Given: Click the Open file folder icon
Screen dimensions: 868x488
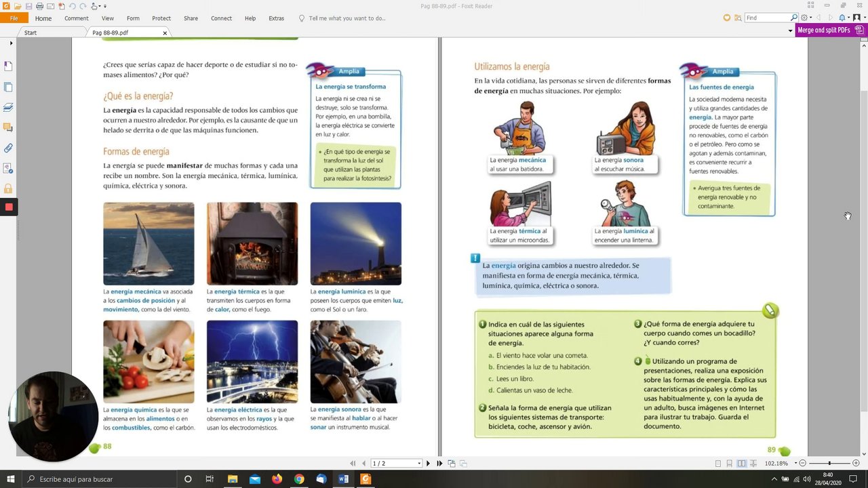Looking at the screenshot, I should point(18,6).
